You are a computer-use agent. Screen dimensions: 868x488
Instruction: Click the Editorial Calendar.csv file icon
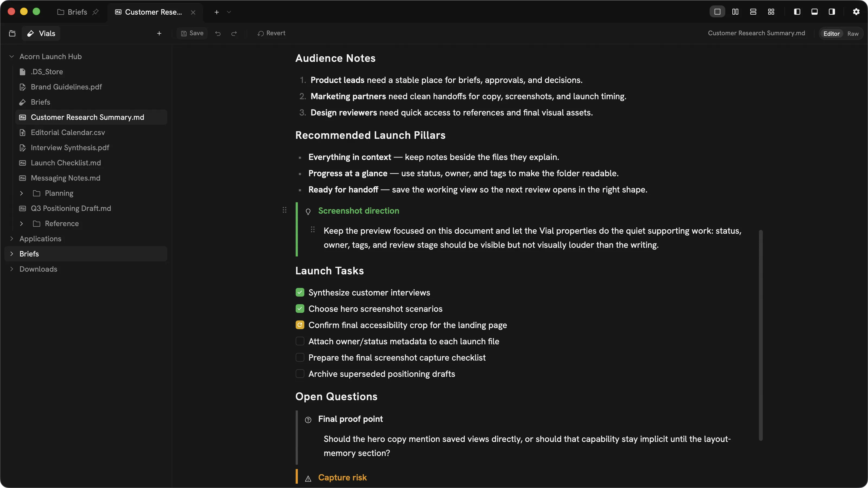point(23,132)
